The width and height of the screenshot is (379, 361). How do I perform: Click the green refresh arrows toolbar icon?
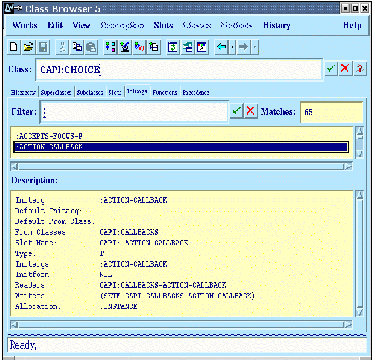click(x=173, y=48)
